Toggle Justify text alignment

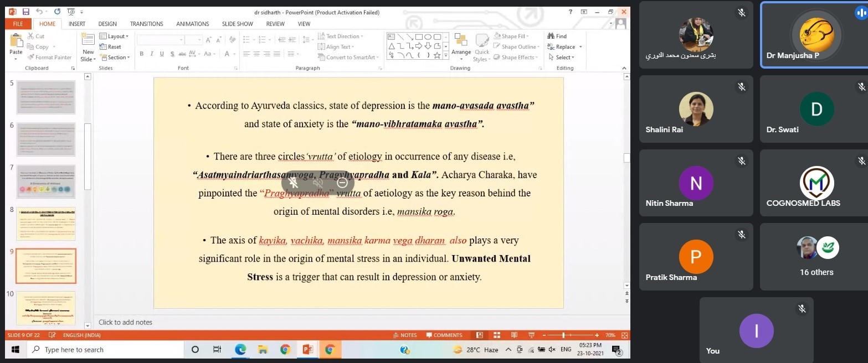click(x=276, y=54)
